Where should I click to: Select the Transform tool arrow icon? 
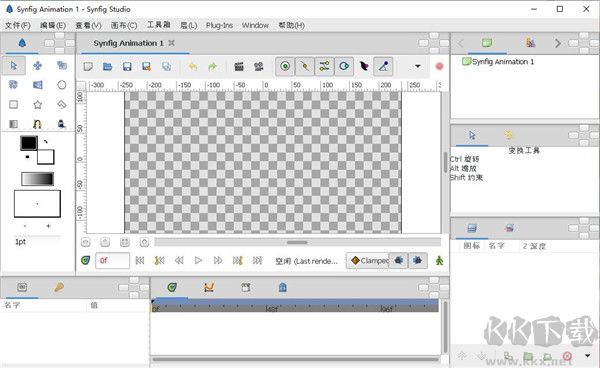coord(14,65)
